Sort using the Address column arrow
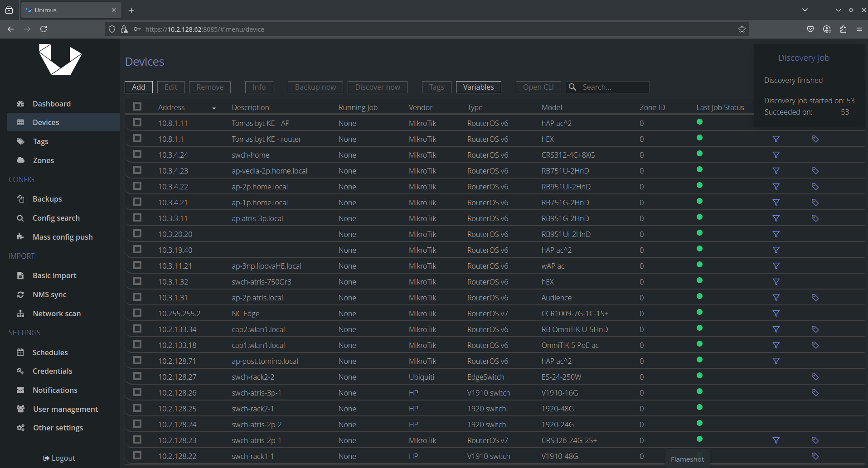 [x=214, y=108]
